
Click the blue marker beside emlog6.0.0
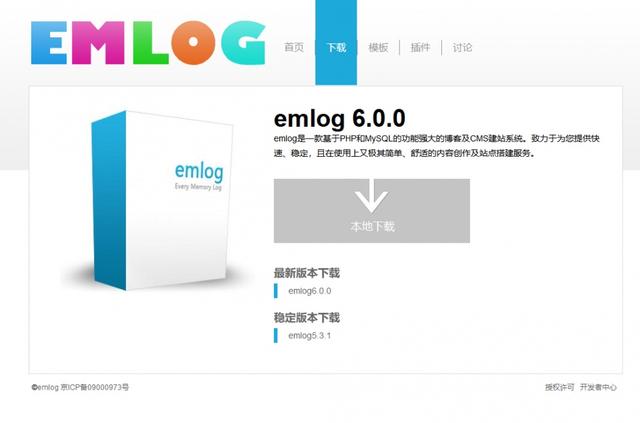tap(276, 291)
